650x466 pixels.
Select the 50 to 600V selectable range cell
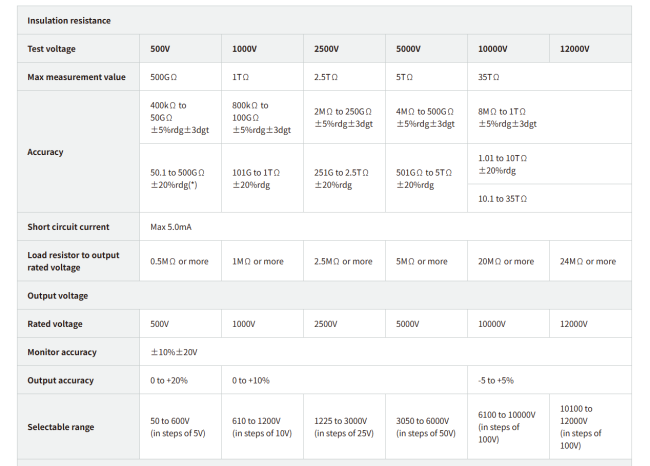click(x=180, y=427)
